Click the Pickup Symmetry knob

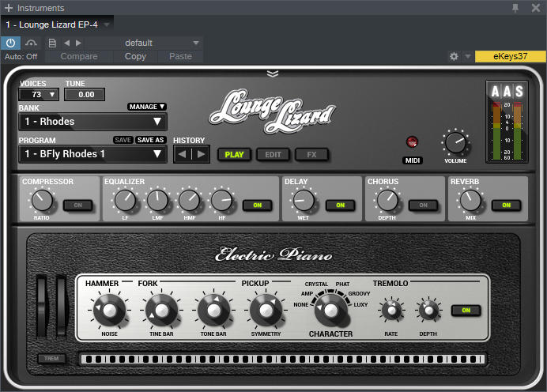(x=266, y=310)
